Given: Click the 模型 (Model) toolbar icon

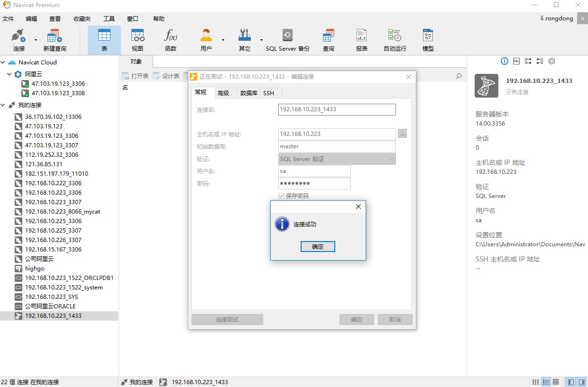Looking at the screenshot, I should (428, 40).
